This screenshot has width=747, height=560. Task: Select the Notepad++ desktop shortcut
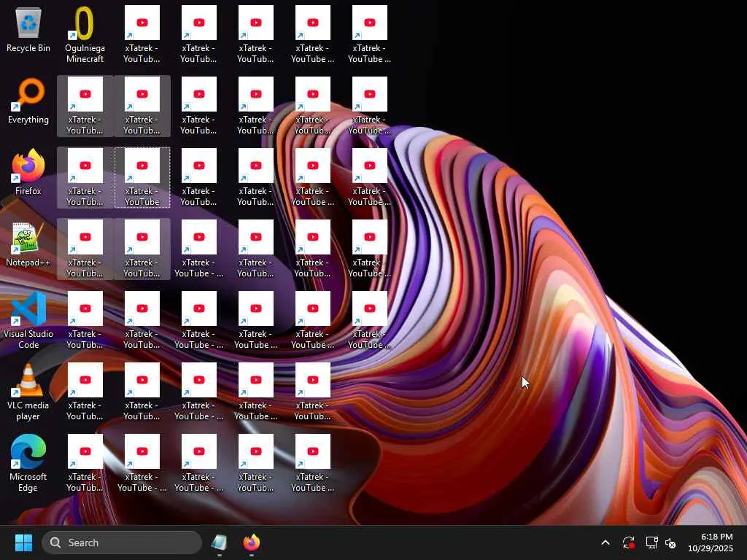click(x=28, y=244)
